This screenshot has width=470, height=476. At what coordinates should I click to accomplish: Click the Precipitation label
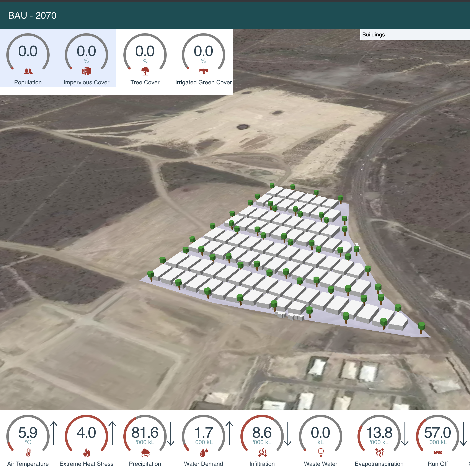tap(145, 464)
